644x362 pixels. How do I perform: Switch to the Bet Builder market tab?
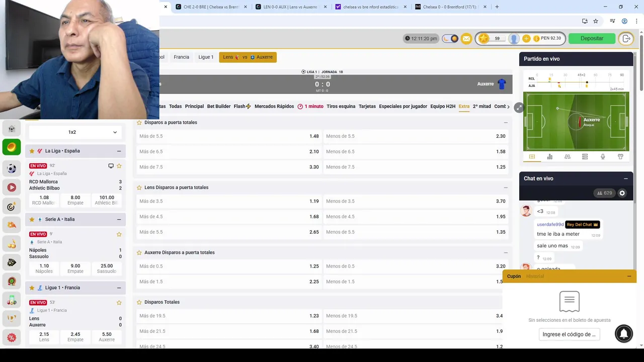[x=219, y=107]
